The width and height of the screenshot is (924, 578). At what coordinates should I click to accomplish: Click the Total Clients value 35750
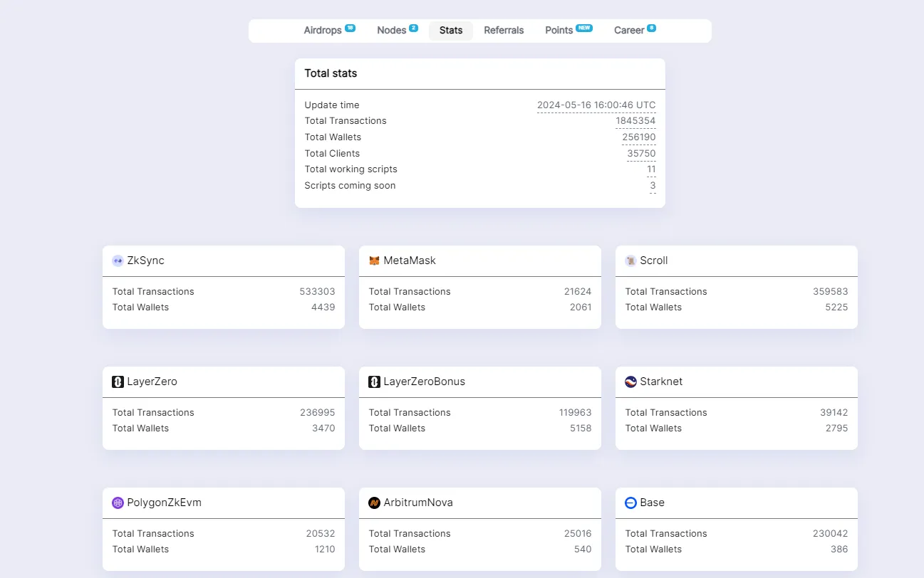641,154
